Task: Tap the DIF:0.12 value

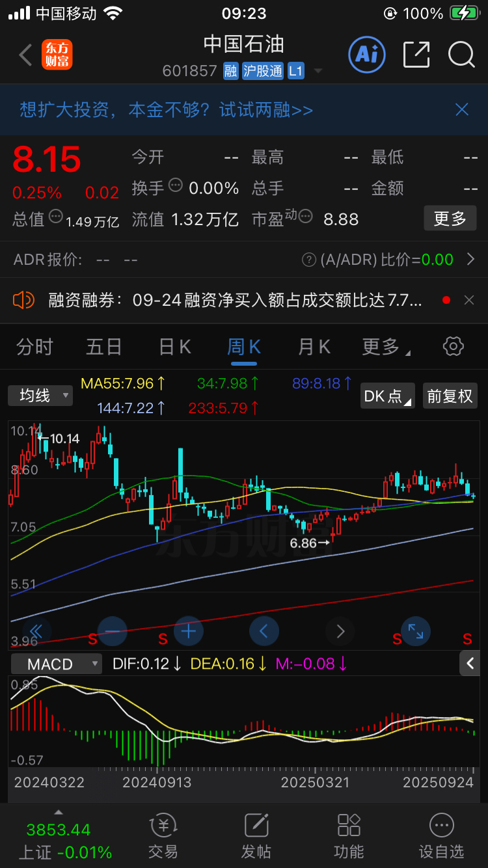Action: pyautogui.click(x=147, y=664)
